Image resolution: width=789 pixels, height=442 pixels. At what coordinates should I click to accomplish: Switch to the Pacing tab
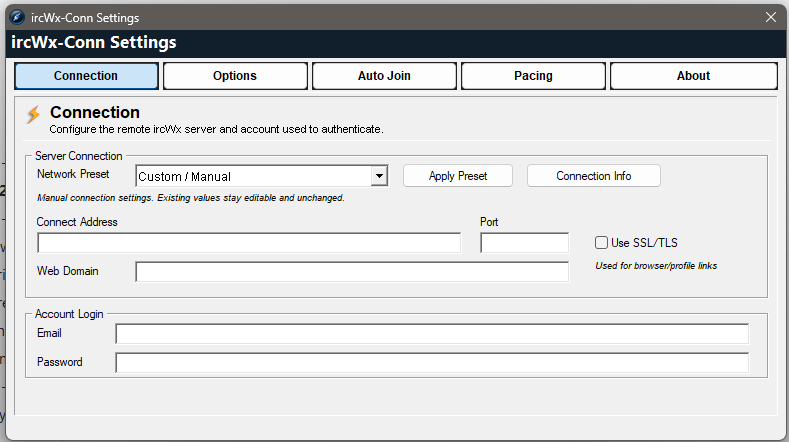[x=533, y=76]
